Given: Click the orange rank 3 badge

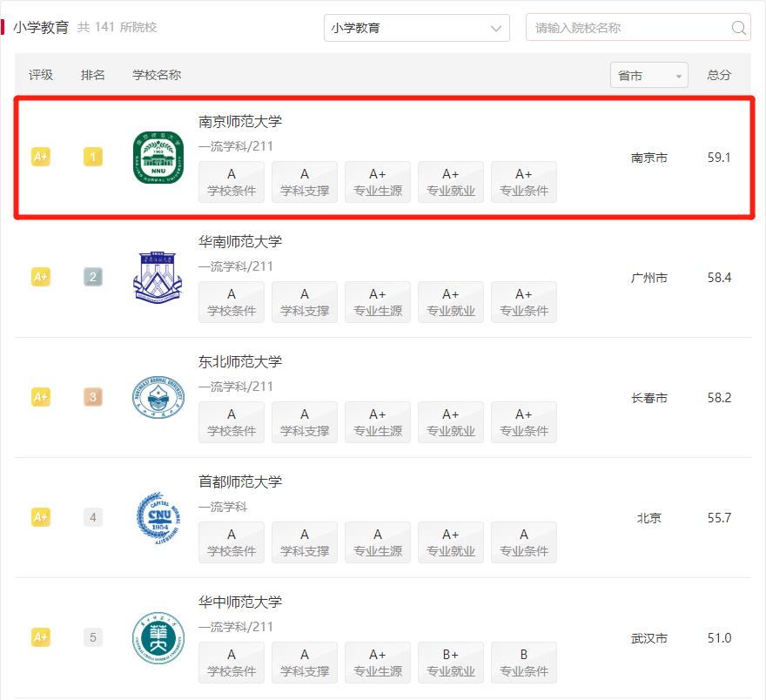Looking at the screenshot, I should pyautogui.click(x=93, y=399).
